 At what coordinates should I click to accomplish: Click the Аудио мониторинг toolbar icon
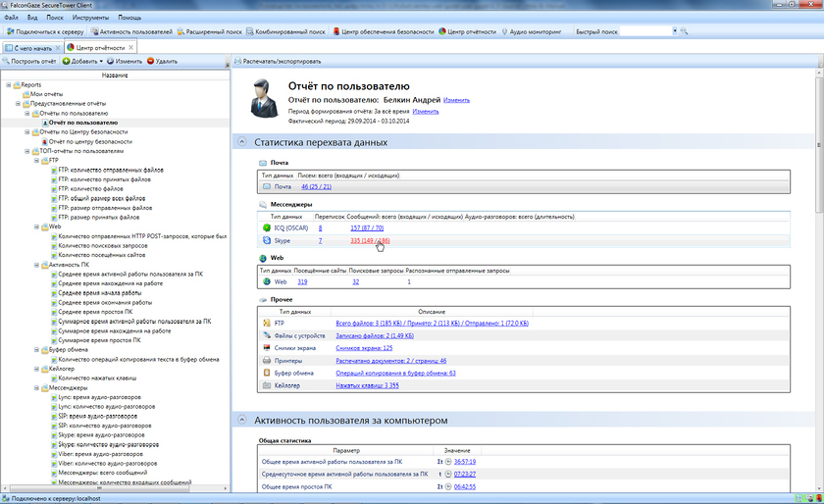coord(506,31)
